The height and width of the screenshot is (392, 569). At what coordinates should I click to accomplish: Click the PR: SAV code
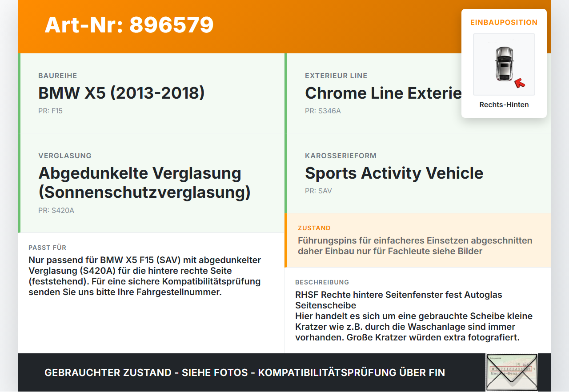[318, 191]
